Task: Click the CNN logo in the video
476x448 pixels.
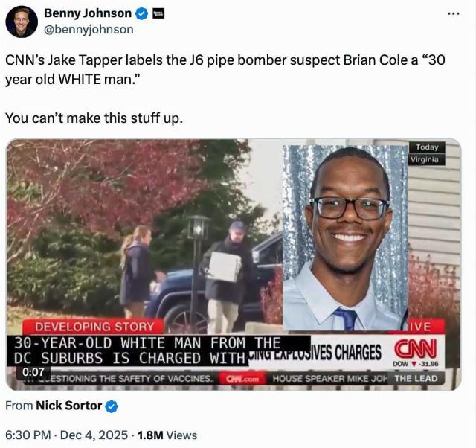Action: click(416, 349)
